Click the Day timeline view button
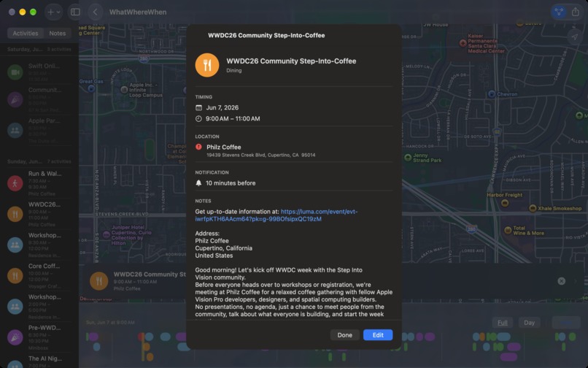The height and width of the screenshot is (368, 588). point(529,323)
